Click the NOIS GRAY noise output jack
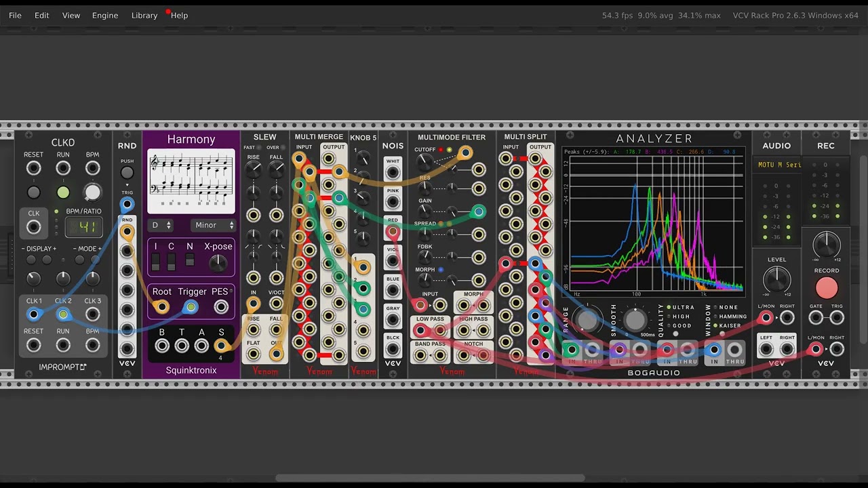This screenshot has height=488, width=868. (393, 319)
